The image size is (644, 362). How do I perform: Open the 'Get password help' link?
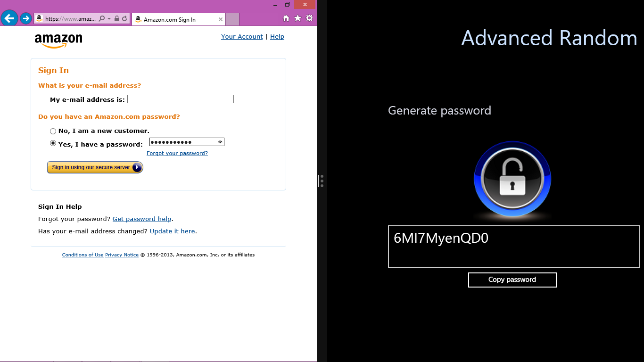[142, 219]
